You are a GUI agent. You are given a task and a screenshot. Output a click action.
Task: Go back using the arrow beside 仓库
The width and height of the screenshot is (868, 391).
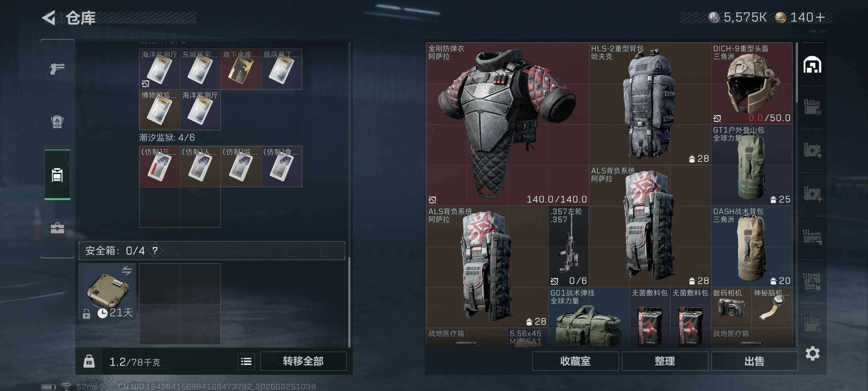click(x=49, y=18)
